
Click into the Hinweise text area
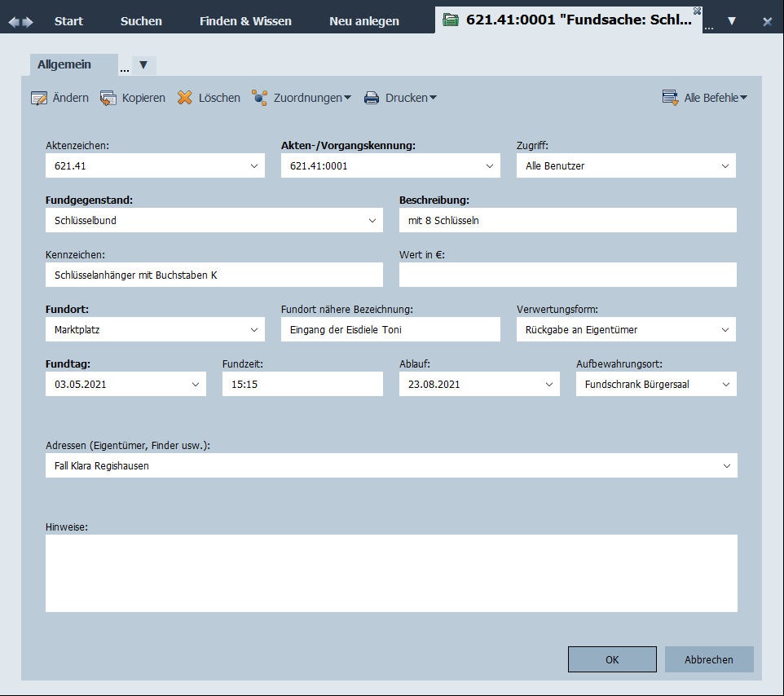(x=391, y=573)
